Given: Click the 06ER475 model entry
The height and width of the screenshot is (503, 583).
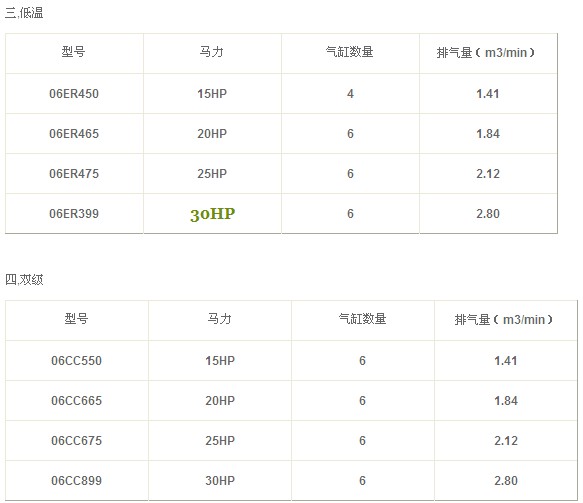Looking at the screenshot, I should tap(74, 174).
